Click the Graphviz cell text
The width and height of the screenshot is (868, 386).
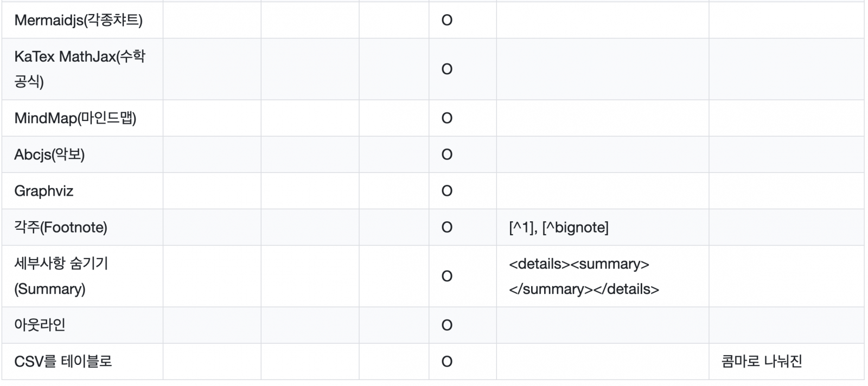44,191
